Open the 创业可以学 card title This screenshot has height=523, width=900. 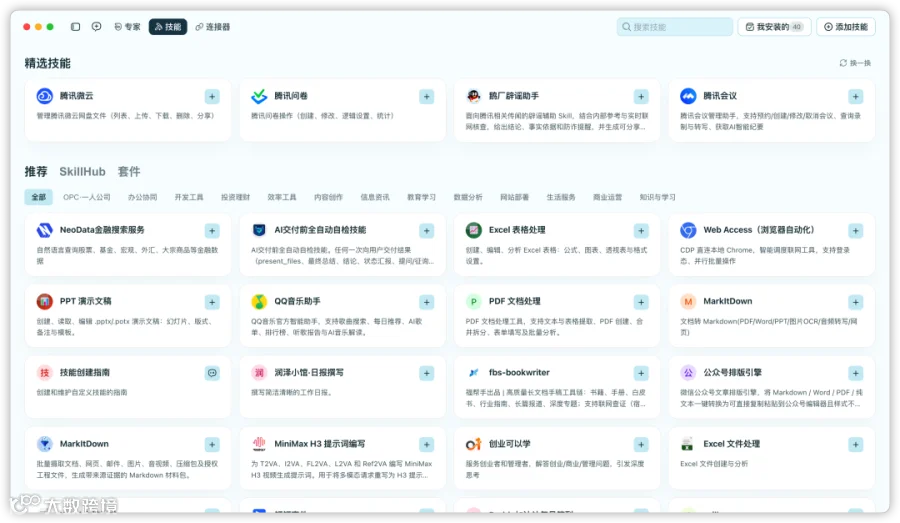509,444
